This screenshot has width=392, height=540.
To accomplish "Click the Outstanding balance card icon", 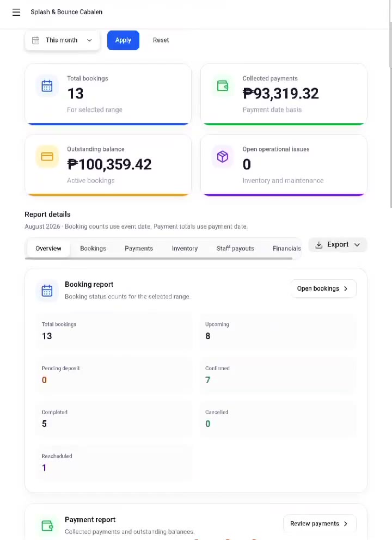I will [47, 157].
